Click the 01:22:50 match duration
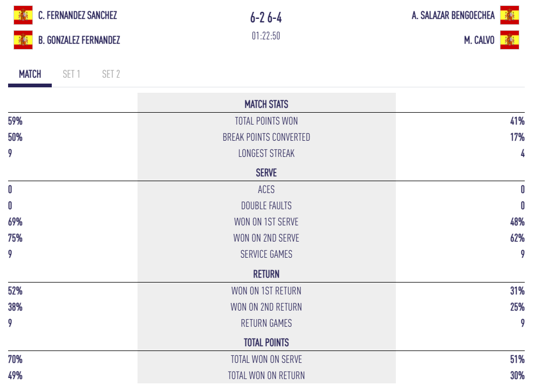Image resolution: width=535 pixels, height=392 pixels. click(x=266, y=36)
